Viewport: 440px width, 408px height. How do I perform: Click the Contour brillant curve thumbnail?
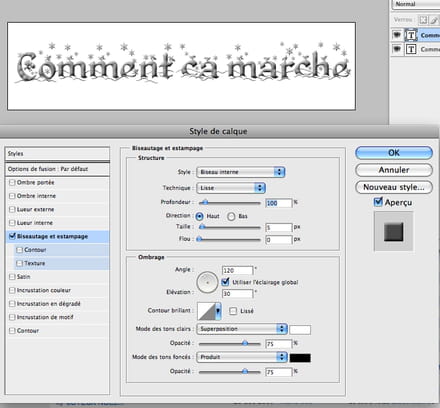click(x=206, y=311)
